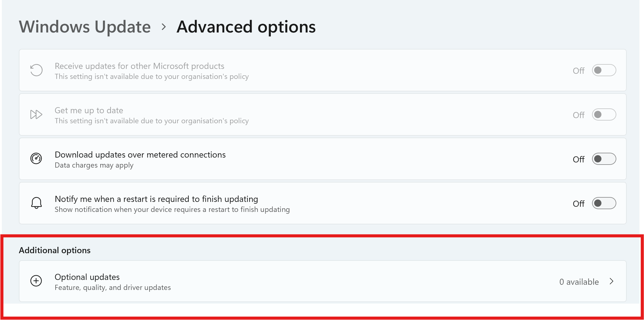Viewport: 644px width, 320px height.
Task: Expand Optional updates using the right chevron
Action: (x=611, y=281)
